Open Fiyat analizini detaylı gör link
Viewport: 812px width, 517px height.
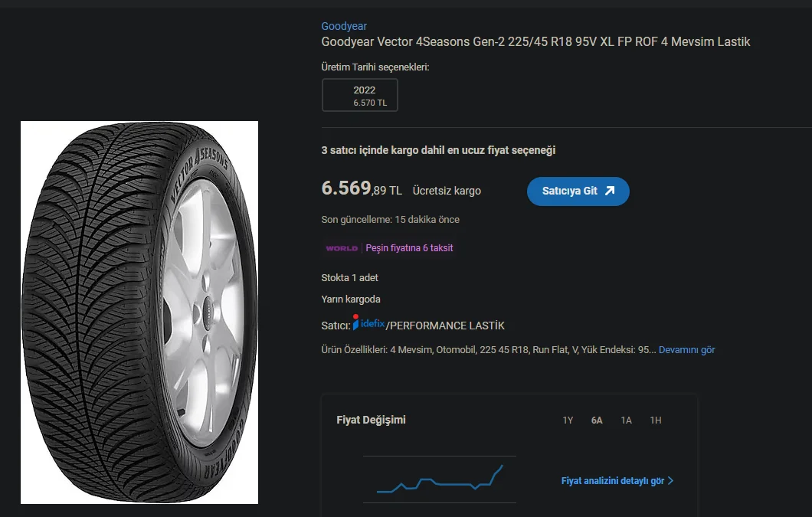click(x=612, y=481)
